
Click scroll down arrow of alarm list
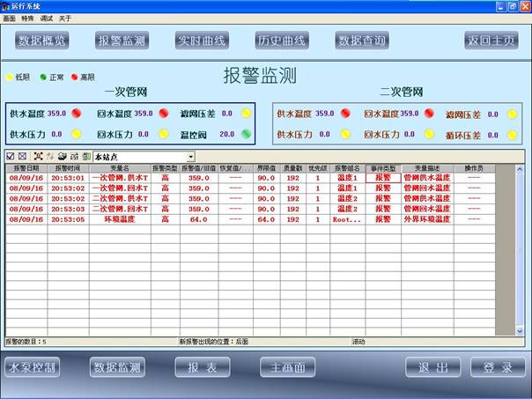coord(520,330)
